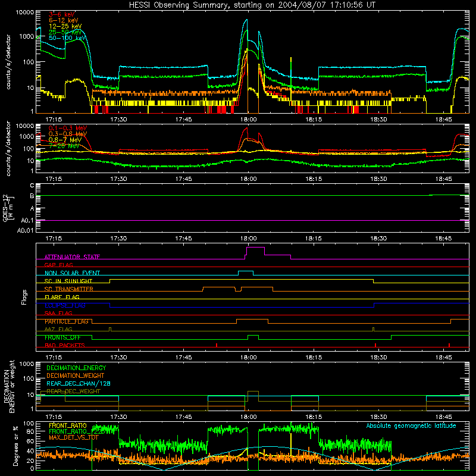Screen dimensions: 476x476
Task: Select the 'GAP_FLAG' flag label
Action: (x=58, y=265)
